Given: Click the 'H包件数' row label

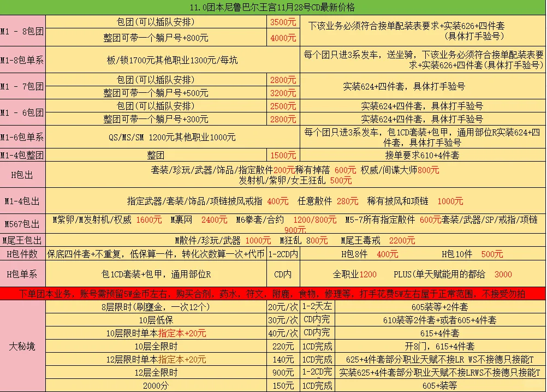Looking at the screenshot, I should point(23,254).
